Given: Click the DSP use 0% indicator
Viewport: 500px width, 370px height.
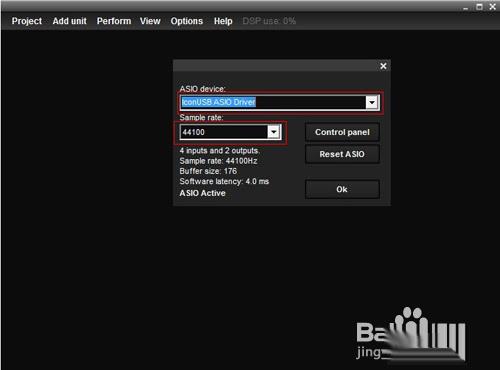Looking at the screenshot, I should tap(269, 21).
